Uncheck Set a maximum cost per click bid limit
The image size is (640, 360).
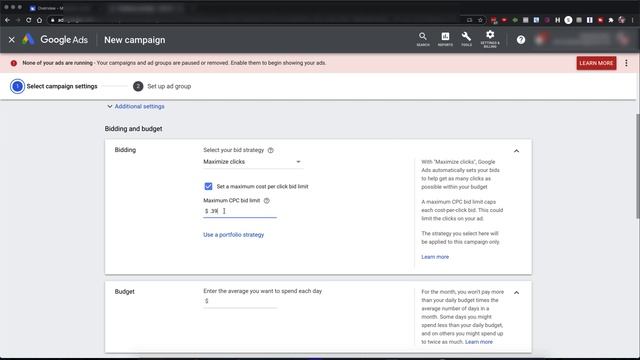[208, 186]
